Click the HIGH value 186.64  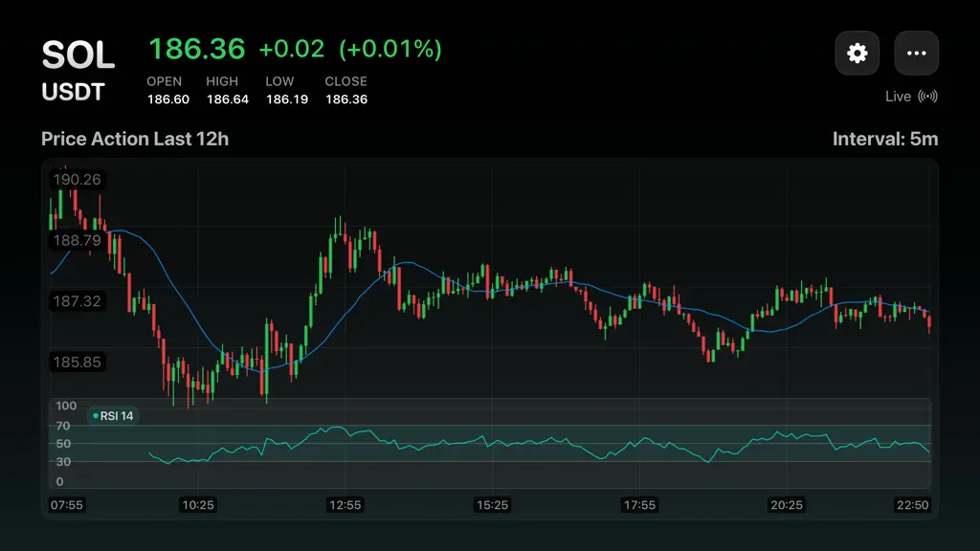[x=228, y=99]
